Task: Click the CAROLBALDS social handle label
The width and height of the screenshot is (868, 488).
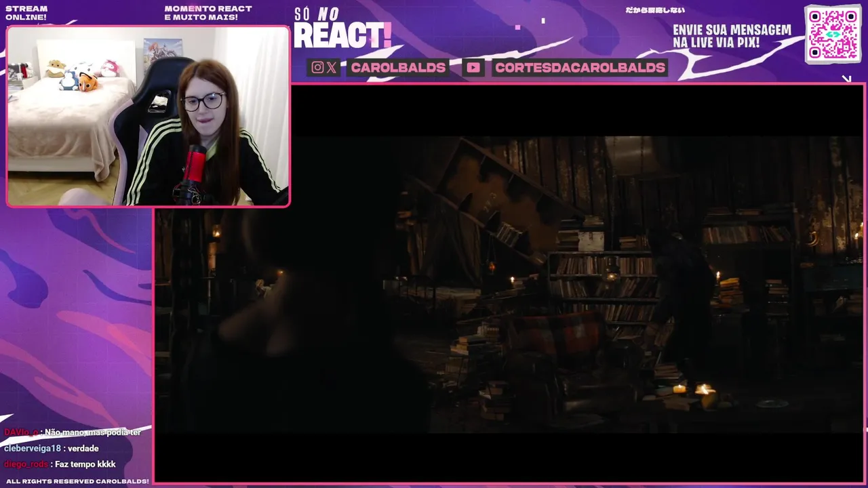Action: coord(398,67)
